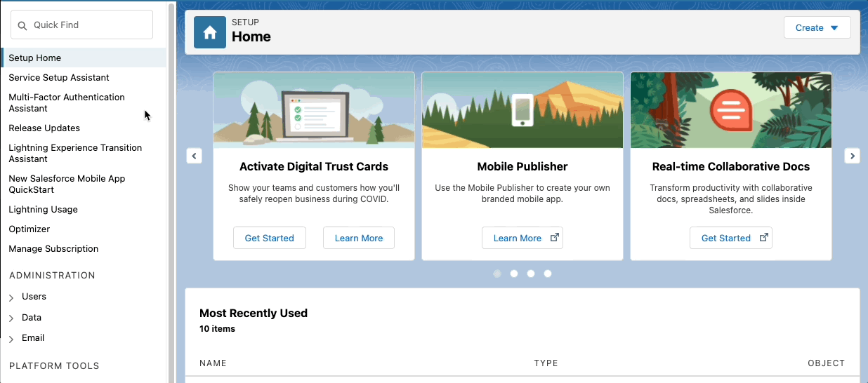
Task: Click the OBJECT column header
Action: point(826,363)
